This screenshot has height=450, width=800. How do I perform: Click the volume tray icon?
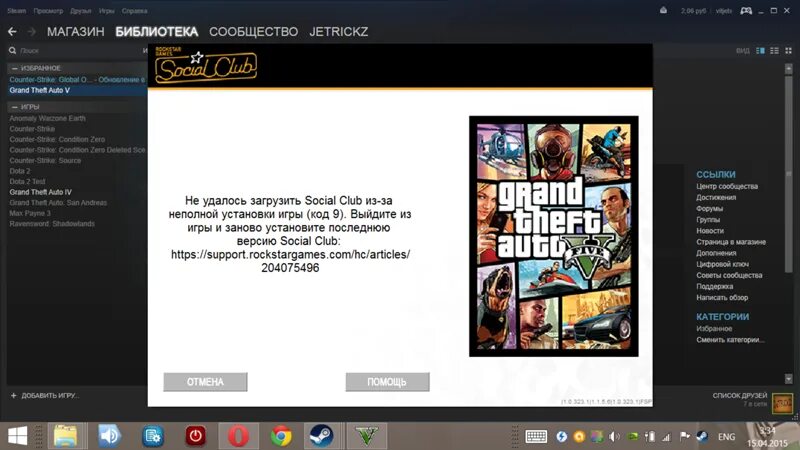pos(614,436)
